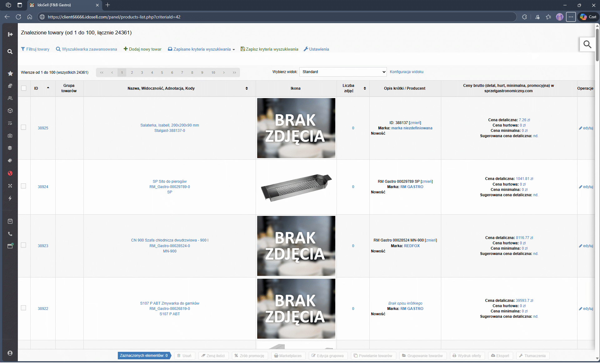Click the lightning bolt icon in sidebar
Image resolution: width=600 pixels, height=364 pixels.
(10, 198)
